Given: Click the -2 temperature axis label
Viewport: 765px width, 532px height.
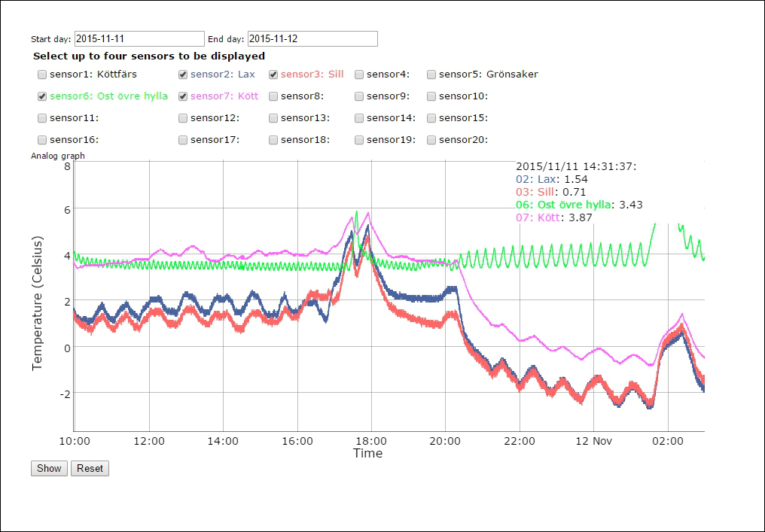Looking at the screenshot, I should 66,394.
